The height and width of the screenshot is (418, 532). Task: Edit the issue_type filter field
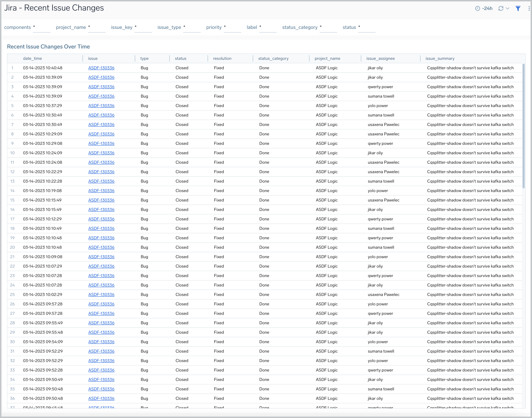pos(192,27)
